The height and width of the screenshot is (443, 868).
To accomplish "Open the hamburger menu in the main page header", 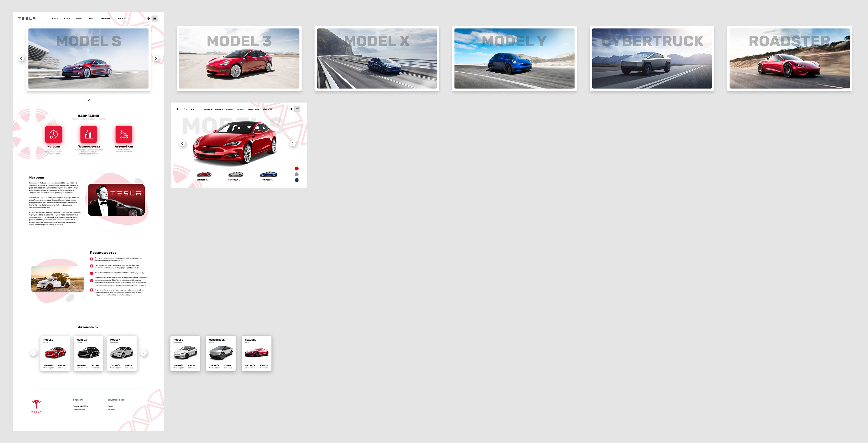I will (155, 19).
